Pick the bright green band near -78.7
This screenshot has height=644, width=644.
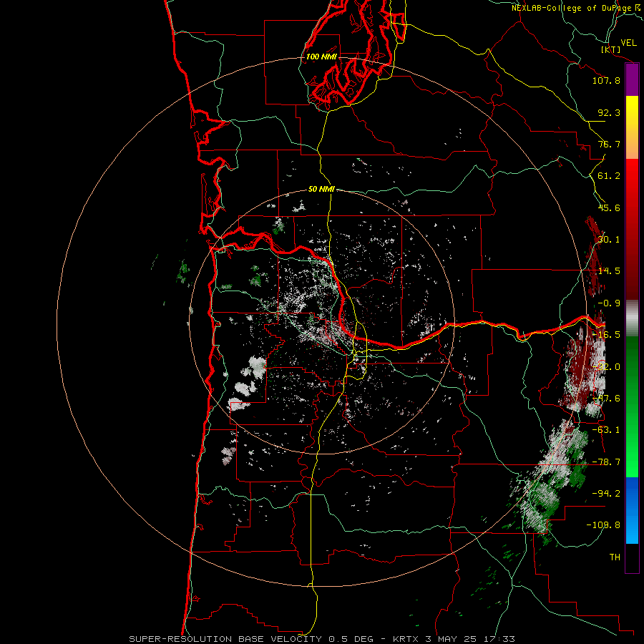coord(632,462)
